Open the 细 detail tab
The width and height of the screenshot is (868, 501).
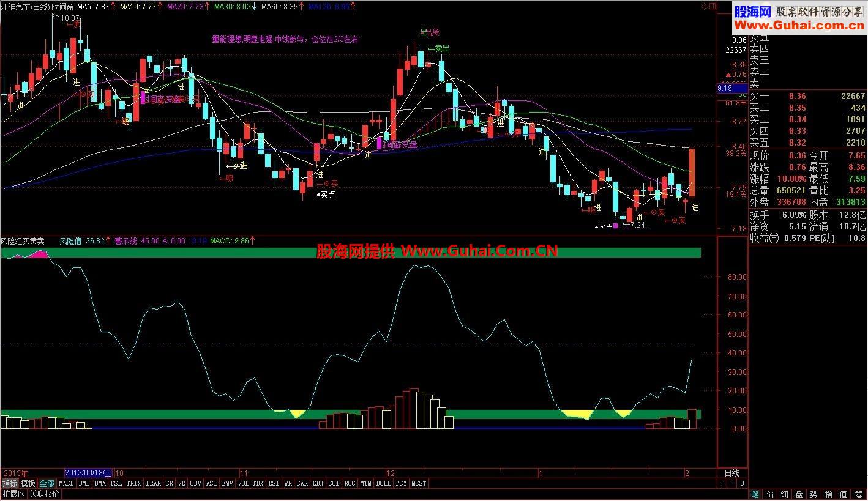point(785,494)
